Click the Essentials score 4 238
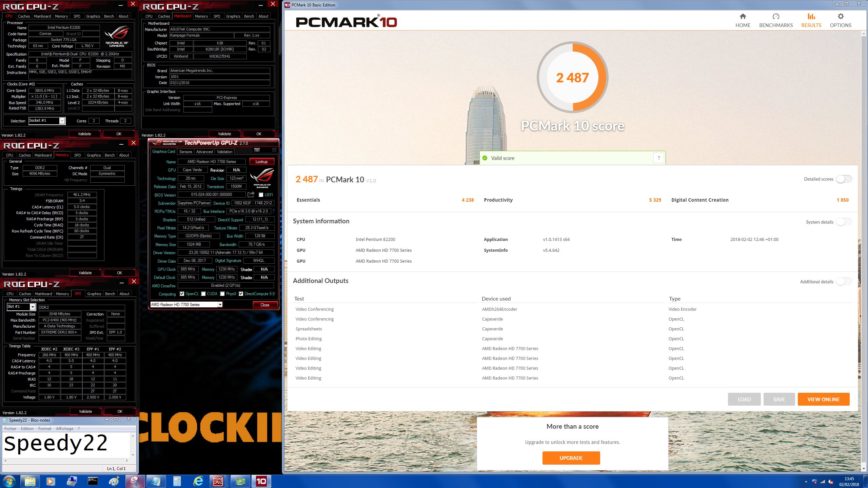Screen dimensions: 868x488 (x=468, y=200)
